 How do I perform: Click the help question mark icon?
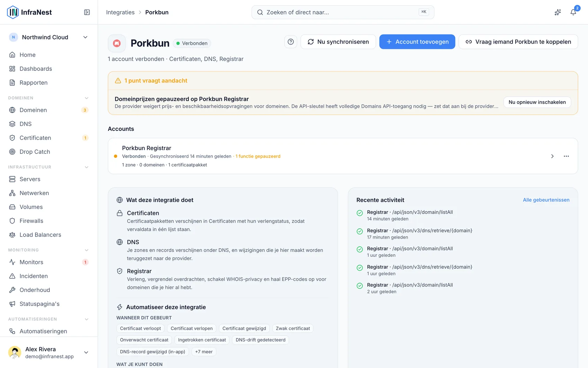291,42
